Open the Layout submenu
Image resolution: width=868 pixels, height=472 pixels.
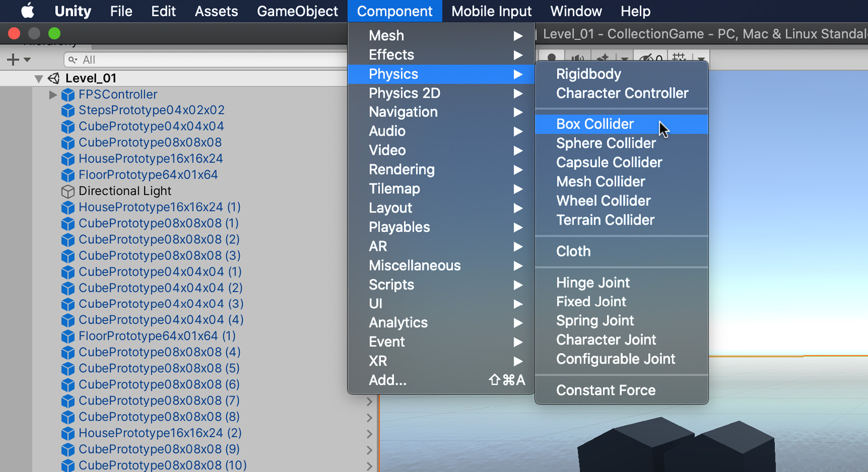[x=441, y=208]
